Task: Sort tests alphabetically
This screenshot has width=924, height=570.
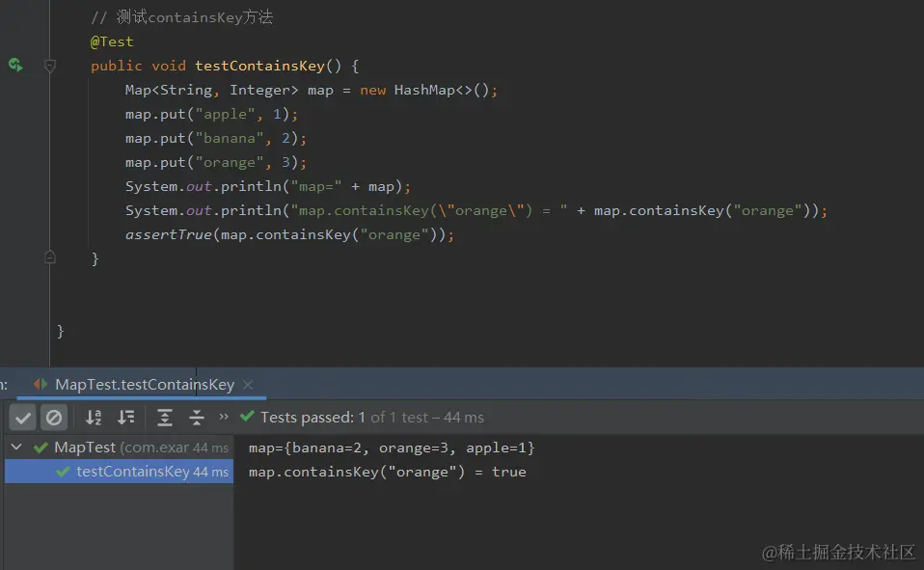Action: click(x=94, y=418)
